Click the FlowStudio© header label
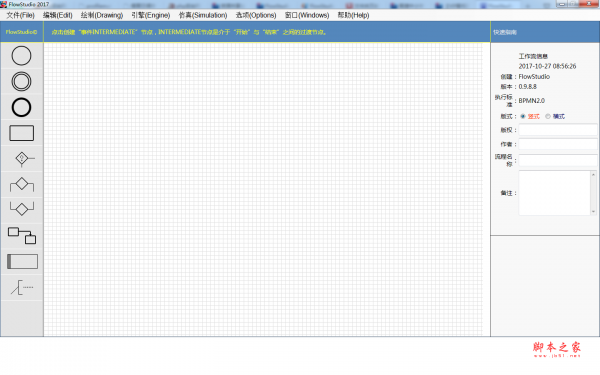The height and width of the screenshot is (375, 600). coord(21,32)
